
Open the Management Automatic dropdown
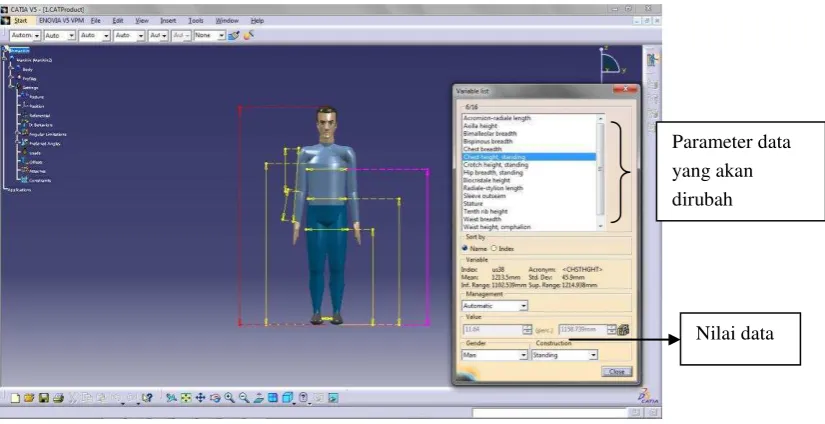click(x=495, y=306)
